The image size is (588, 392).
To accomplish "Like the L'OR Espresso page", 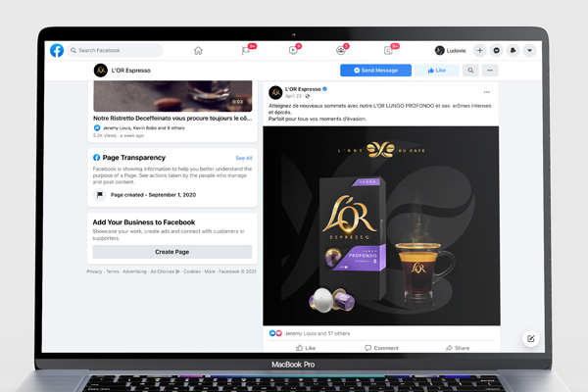I will (437, 71).
